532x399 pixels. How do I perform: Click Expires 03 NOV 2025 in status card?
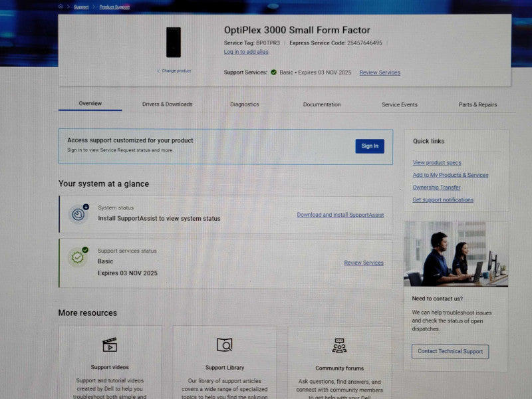tap(128, 273)
